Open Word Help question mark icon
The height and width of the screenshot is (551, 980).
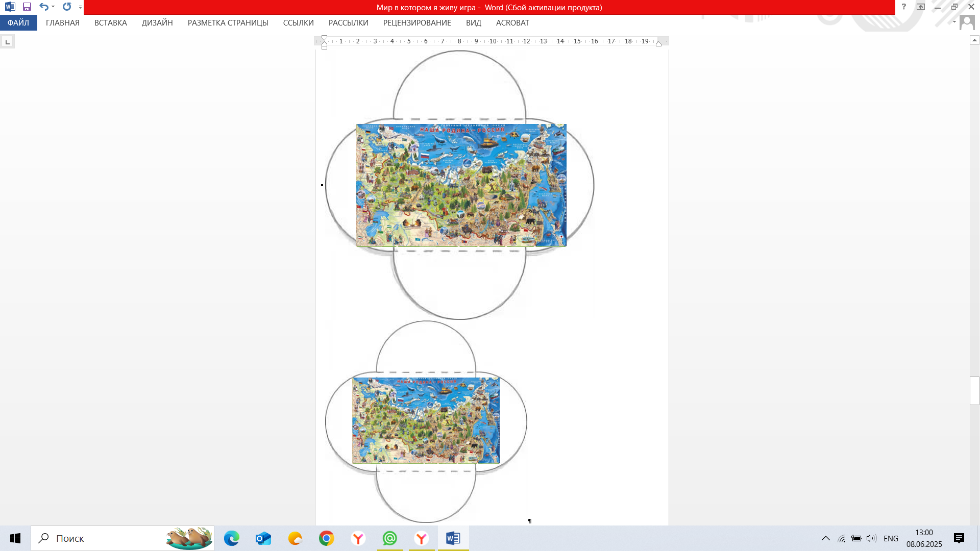click(903, 7)
